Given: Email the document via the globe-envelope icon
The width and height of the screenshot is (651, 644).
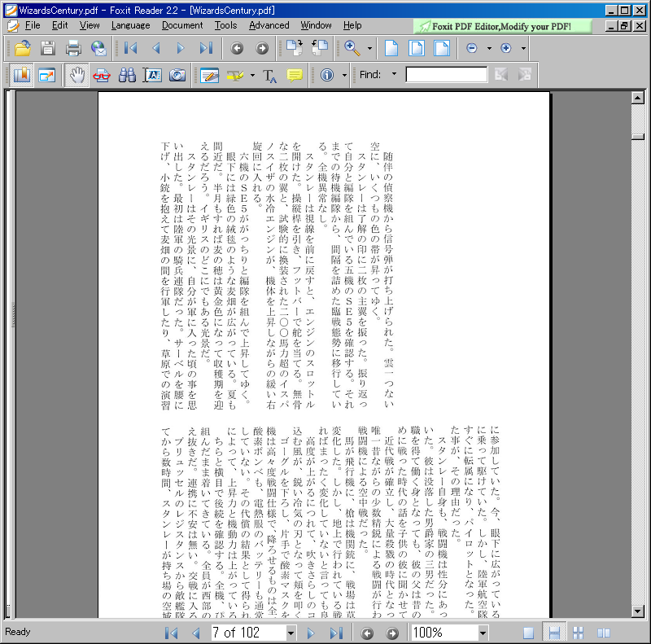Looking at the screenshot, I should [x=98, y=48].
